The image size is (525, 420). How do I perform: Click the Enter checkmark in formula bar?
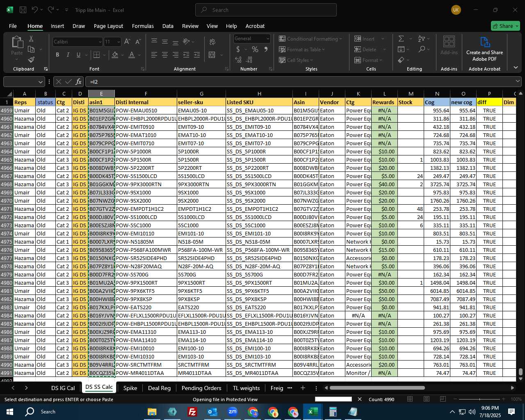coord(68,82)
